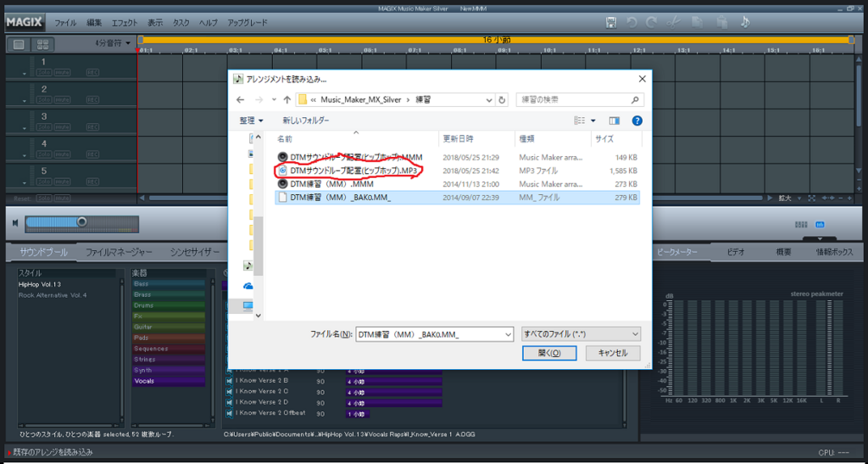Click Reset Solo button below tracks

(43, 198)
